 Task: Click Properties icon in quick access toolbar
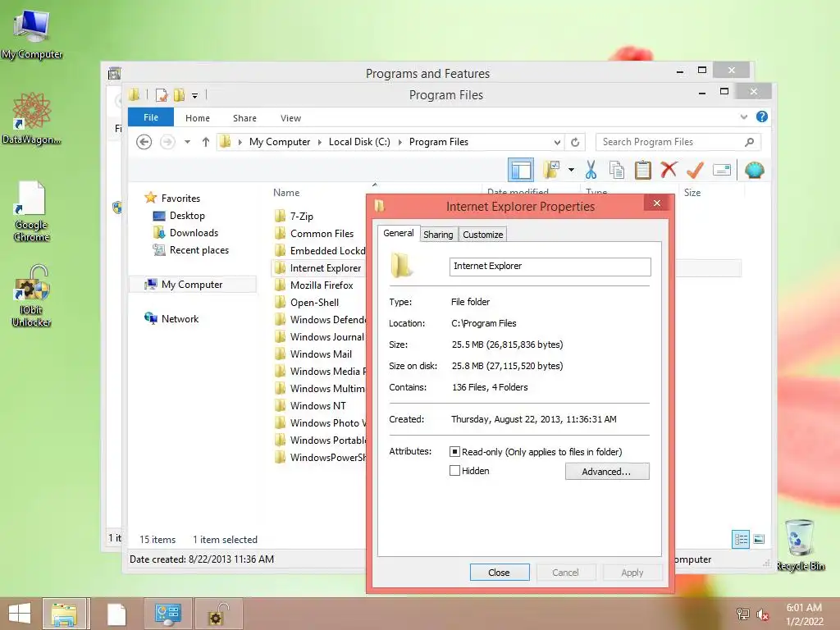tap(162, 95)
